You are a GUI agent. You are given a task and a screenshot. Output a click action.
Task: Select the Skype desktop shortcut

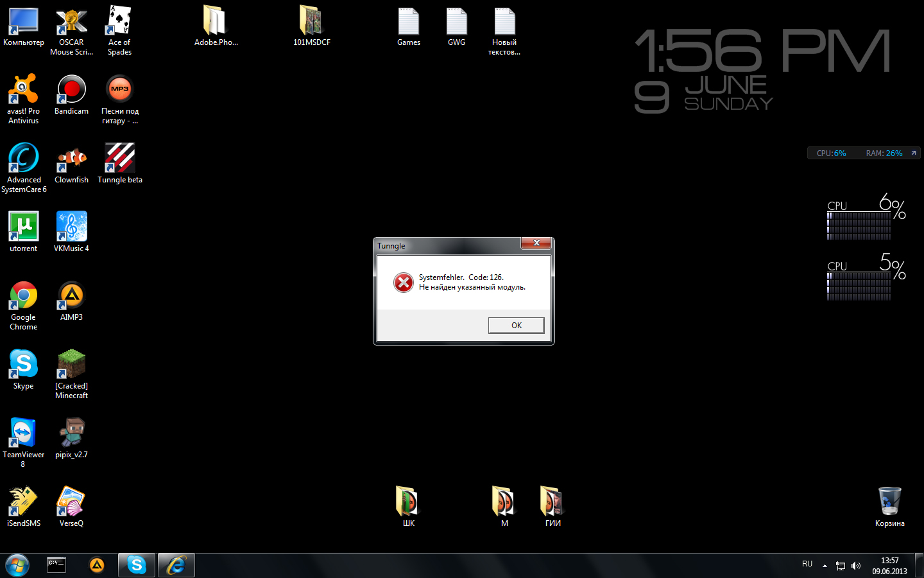[24, 371]
